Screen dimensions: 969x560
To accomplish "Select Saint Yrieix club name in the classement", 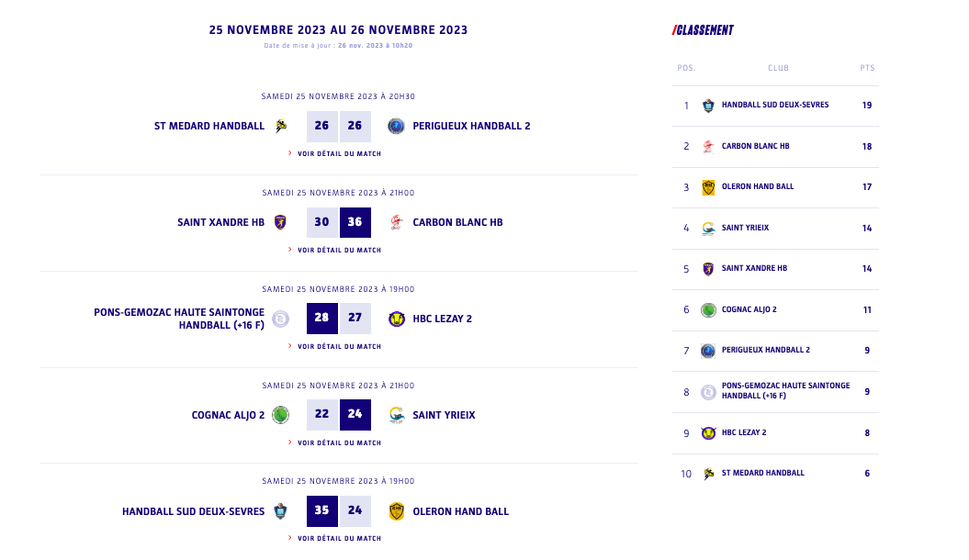I will (745, 228).
